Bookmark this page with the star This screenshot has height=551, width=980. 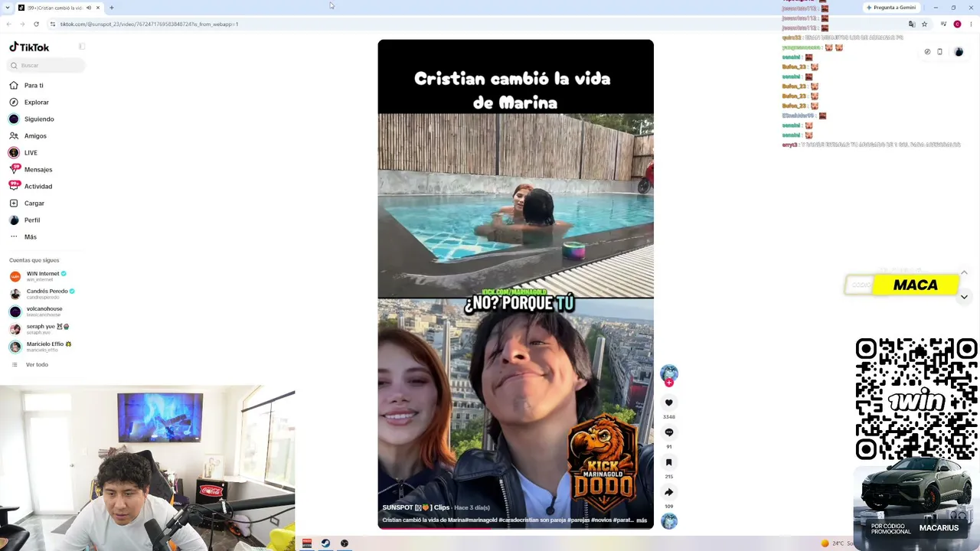pyautogui.click(x=924, y=24)
